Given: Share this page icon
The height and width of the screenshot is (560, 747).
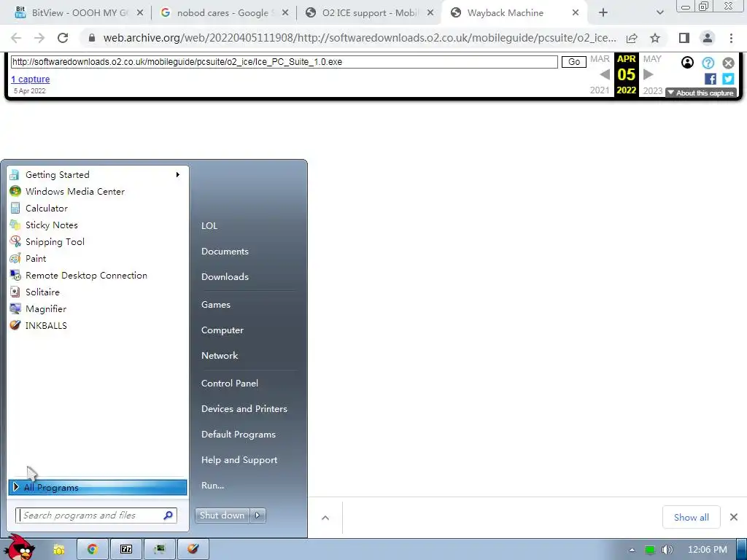Looking at the screenshot, I should (632, 38).
